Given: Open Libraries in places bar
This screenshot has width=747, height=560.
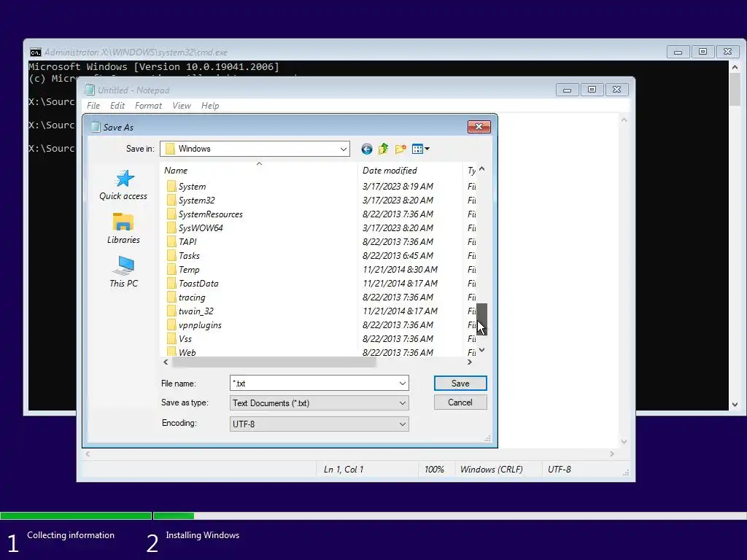Looking at the screenshot, I should click(x=123, y=228).
